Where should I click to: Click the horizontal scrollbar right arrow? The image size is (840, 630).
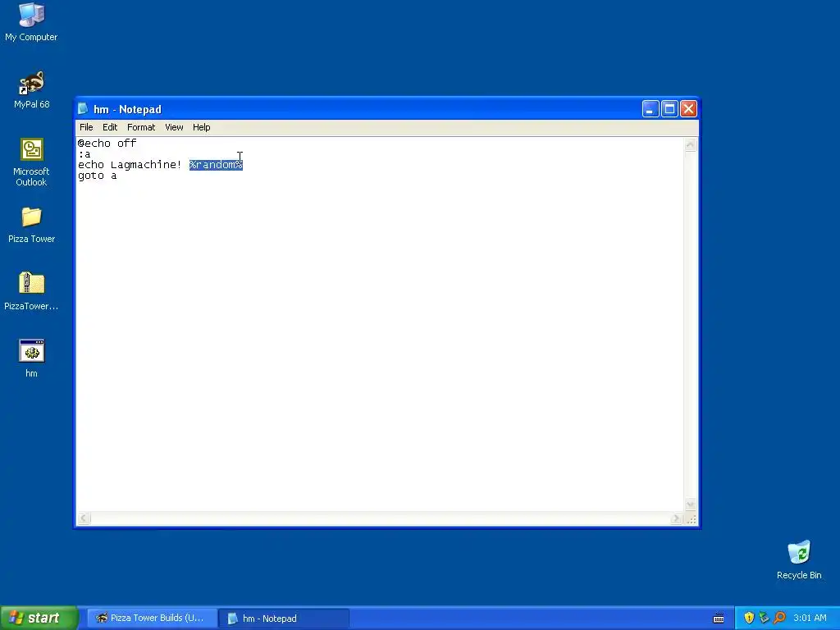(676, 518)
